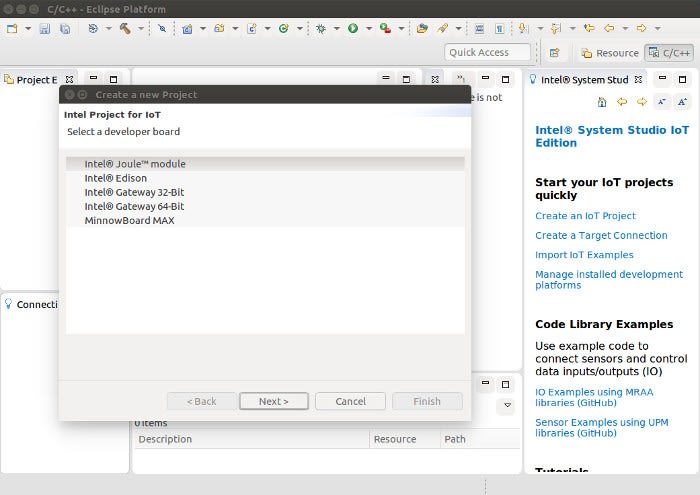The image size is (700, 495).
Task: Open the New wizard dropdown arrow
Action: point(28,29)
